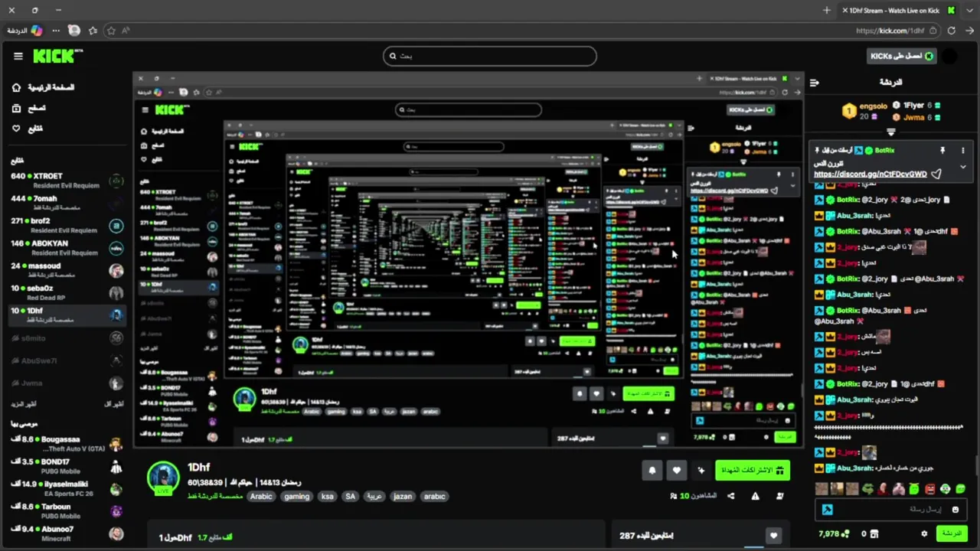
Task: Click the green gift subscriptions button
Action: click(753, 471)
